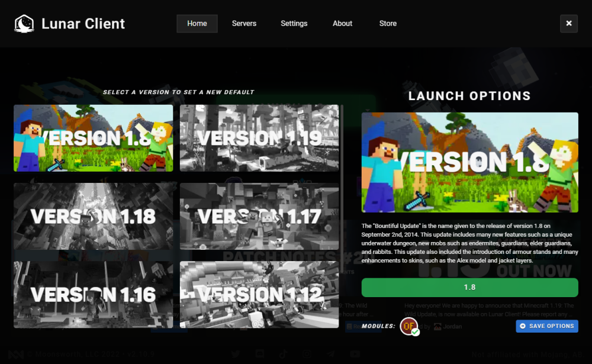
Task: Close the launcher with the X button
Action: [568, 24]
